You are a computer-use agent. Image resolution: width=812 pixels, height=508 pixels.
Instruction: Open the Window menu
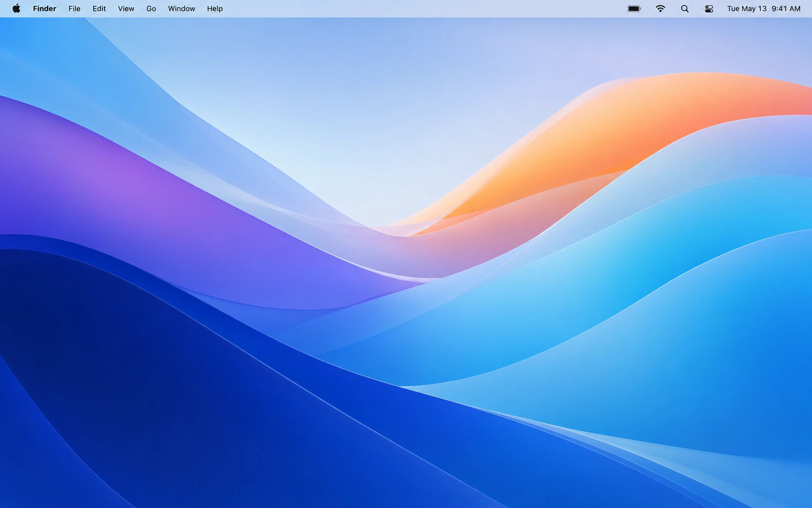pyautogui.click(x=182, y=9)
